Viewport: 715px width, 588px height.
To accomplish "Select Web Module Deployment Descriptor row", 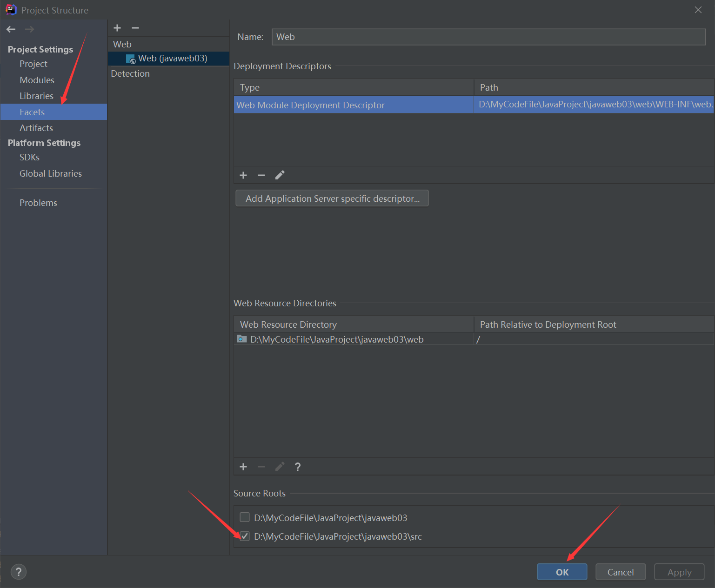I will pos(474,105).
